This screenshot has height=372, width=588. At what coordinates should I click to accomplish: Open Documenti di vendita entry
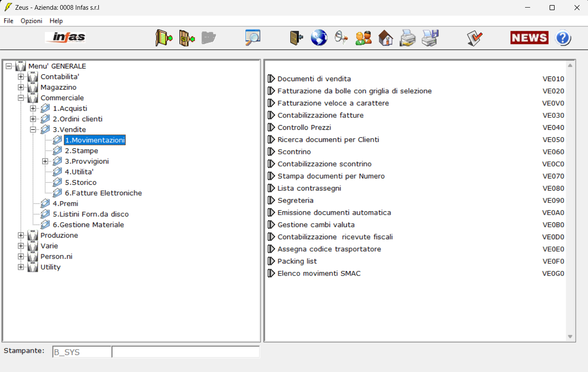coord(314,79)
